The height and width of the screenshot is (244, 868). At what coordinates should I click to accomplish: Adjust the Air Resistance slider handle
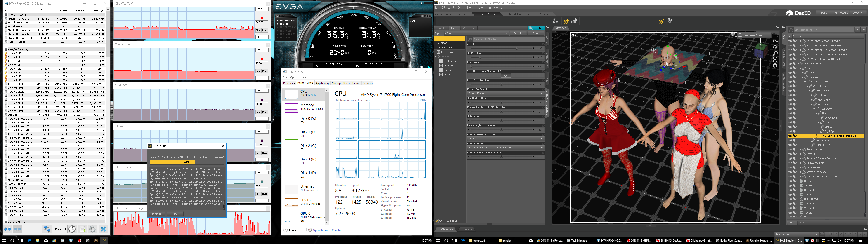(x=480, y=58)
